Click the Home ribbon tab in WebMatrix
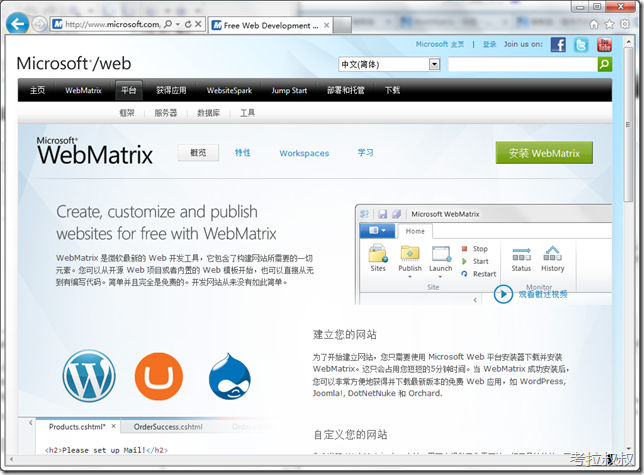 tap(415, 231)
